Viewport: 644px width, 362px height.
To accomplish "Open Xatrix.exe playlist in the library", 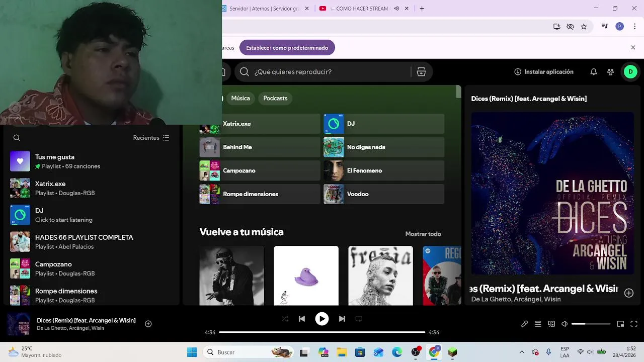I will [x=91, y=188].
